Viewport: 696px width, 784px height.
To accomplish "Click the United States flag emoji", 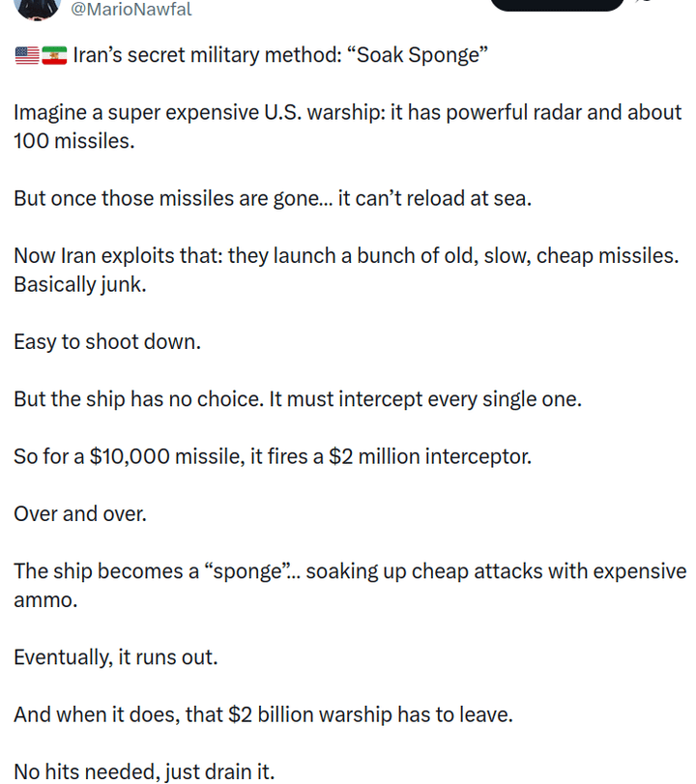I will click(27, 55).
